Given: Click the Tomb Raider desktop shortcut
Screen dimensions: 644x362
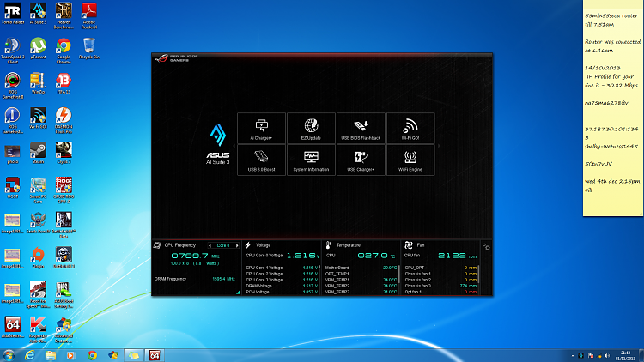Looking at the screenshot, I should pos(12,14).
